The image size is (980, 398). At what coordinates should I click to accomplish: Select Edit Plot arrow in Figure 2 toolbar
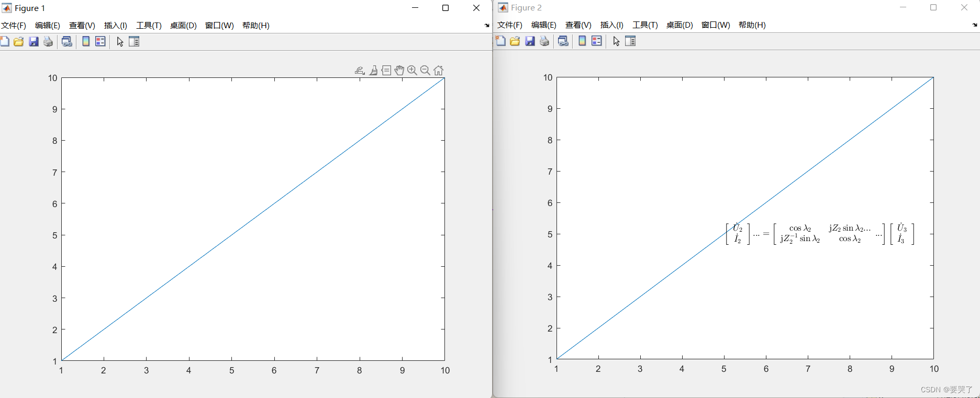point(616,41)
